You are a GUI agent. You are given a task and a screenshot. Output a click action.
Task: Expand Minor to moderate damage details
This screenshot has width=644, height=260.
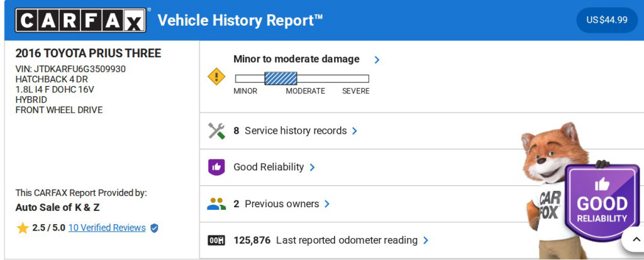click(377, 60)
